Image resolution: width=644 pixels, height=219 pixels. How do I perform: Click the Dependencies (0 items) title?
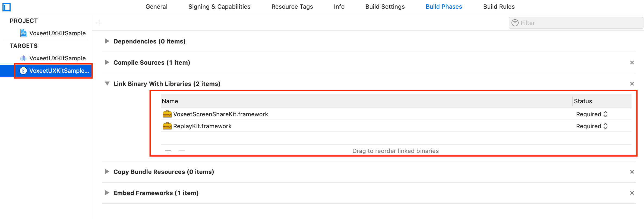[x=149, y=41]
